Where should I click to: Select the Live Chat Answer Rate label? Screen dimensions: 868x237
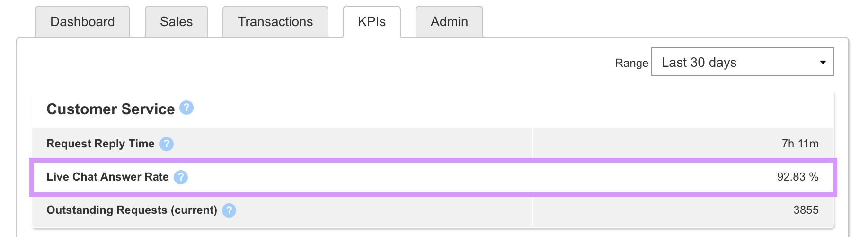[107, 177]
